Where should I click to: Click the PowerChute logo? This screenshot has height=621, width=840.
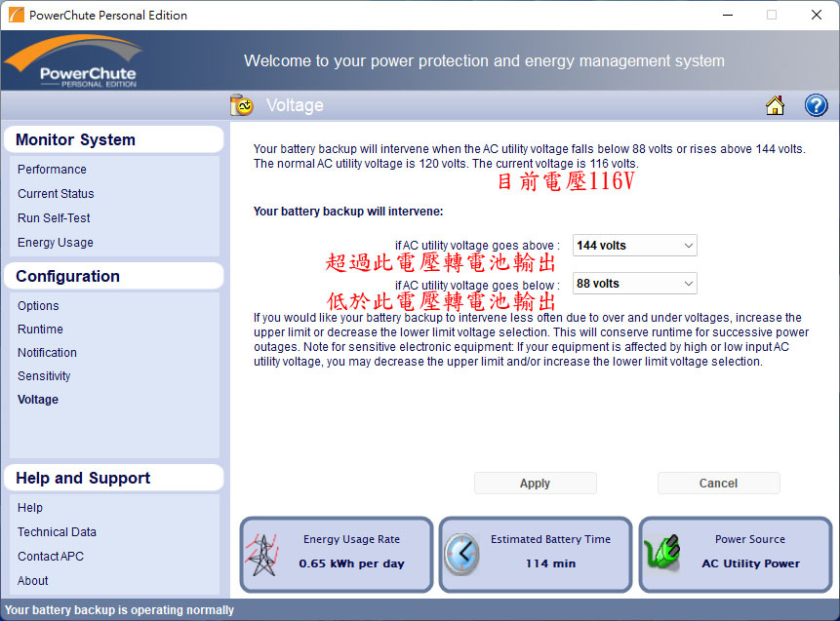pyautogui.click(x=74, y=61)
